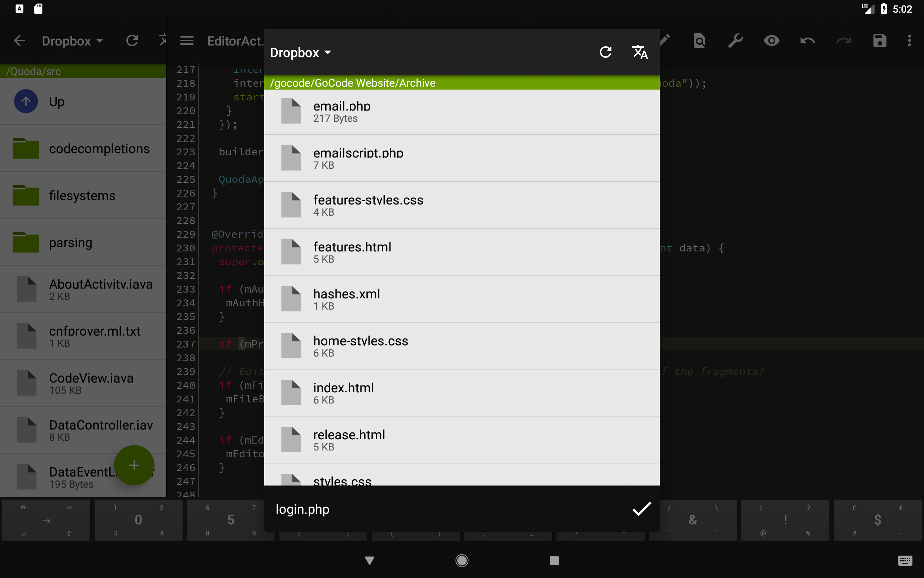The height and width of the screenshot is (578, 924).
Task: Toggle preview eye icon
Action: tap(771, 40)
